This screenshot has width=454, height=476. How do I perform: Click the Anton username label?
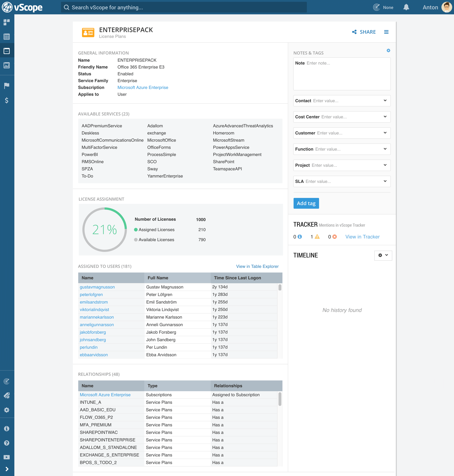tap(430, 7)
